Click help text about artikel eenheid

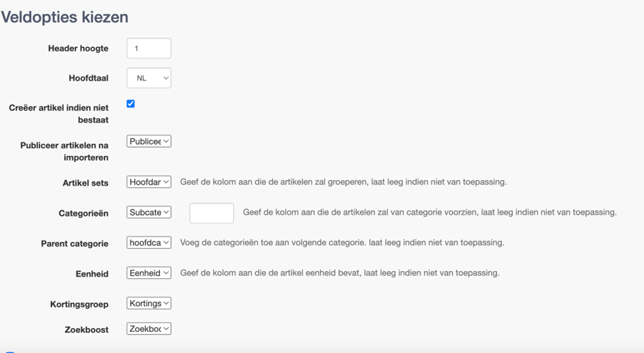click(340, 273)
